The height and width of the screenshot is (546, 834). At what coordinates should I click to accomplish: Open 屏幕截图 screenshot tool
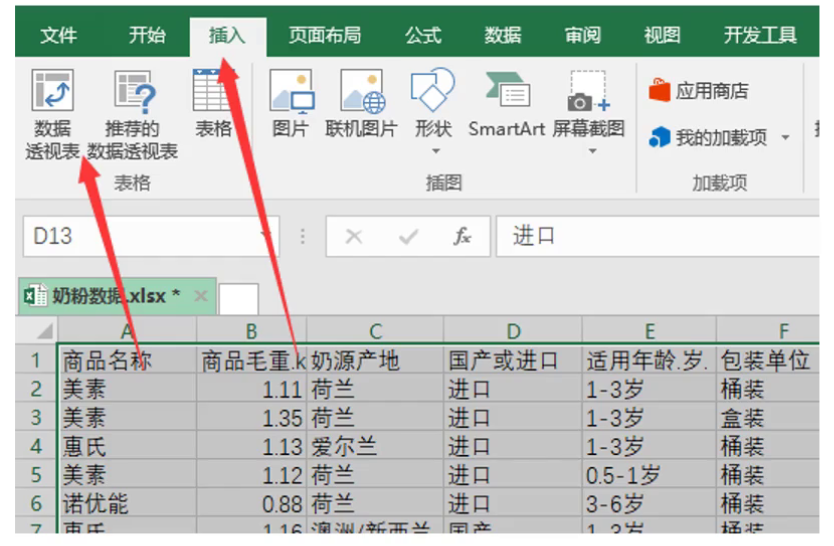(588, 104)
